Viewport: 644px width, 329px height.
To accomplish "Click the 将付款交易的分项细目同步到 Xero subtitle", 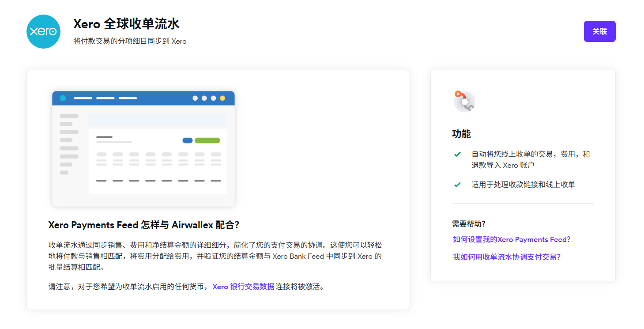I will (130, 41).
